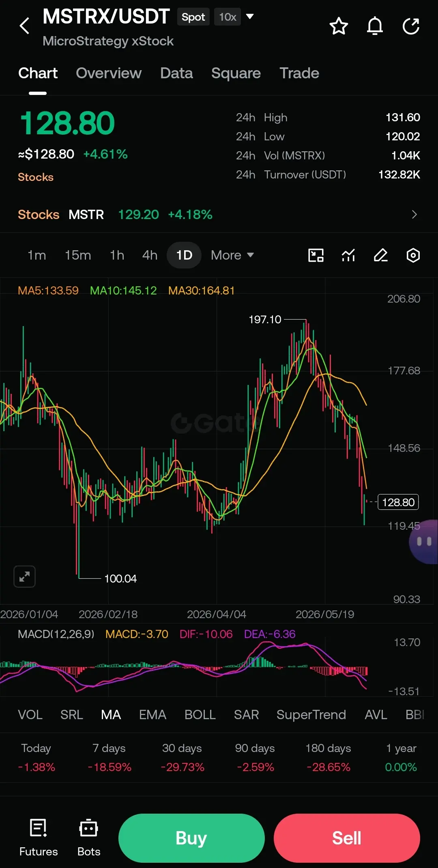Tap the 90 days -2.59% change
438x868 pixels.
255,757
